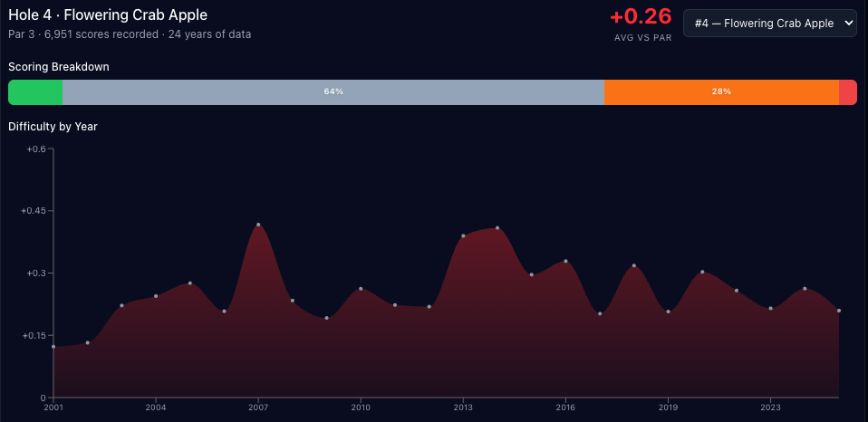Select the gray 64% scoring breakdown segment

pos(333,92)
